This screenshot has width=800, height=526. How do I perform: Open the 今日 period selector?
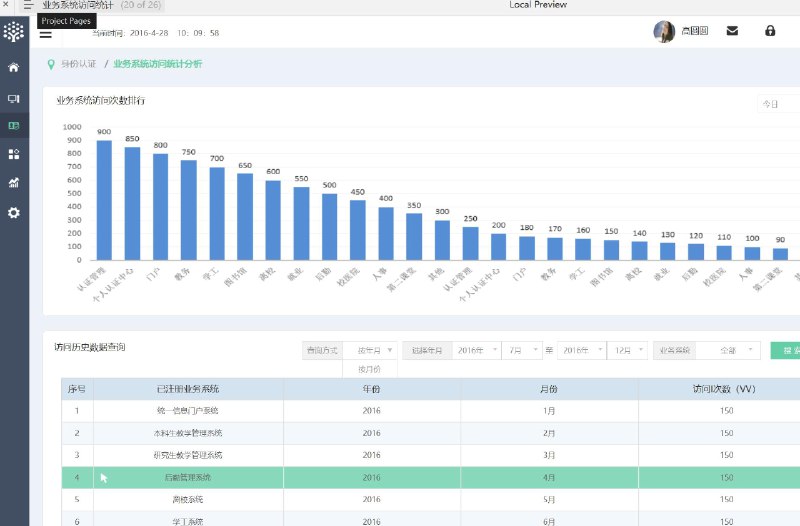tap(779, 104)
